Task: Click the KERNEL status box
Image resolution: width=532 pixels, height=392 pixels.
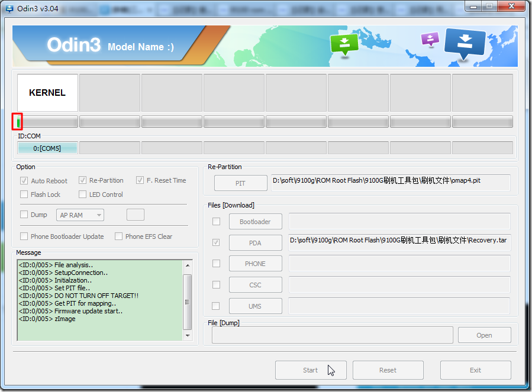Action: pyautogui.click(x=47, y=93)
